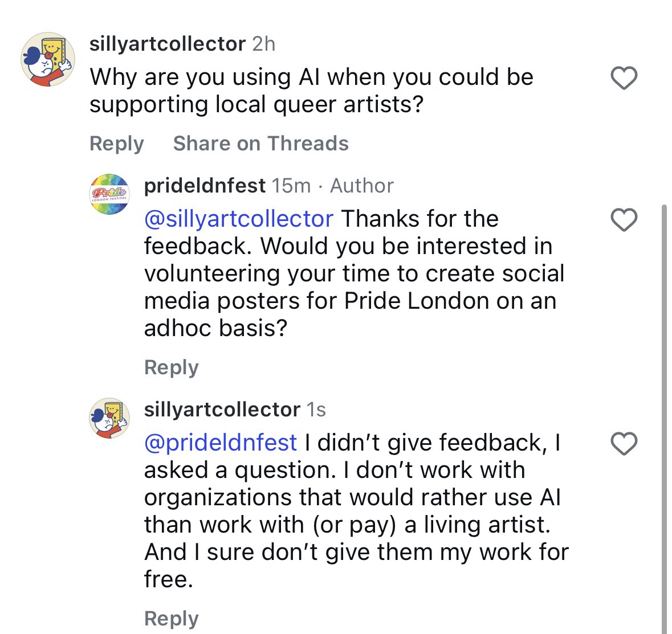Image resolution: width=672 pixels, height=634 pixels.
Task: Share the top comment on Threads
Action: pos(260,144)
